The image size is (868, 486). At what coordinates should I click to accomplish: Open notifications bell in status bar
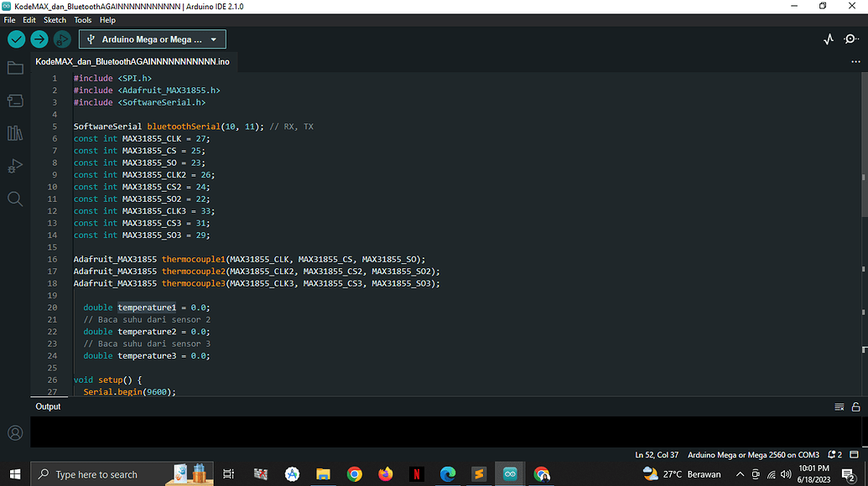[x=834, y=454]
